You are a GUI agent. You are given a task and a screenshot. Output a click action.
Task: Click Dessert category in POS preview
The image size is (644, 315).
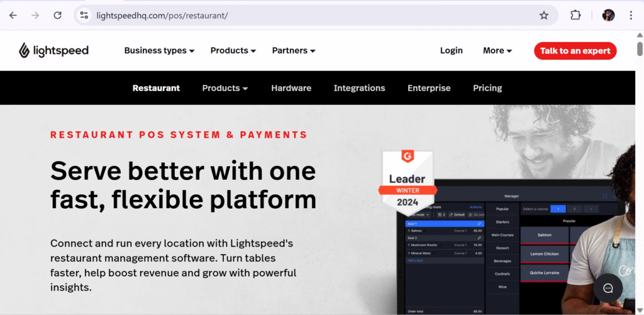coord(502,248)
